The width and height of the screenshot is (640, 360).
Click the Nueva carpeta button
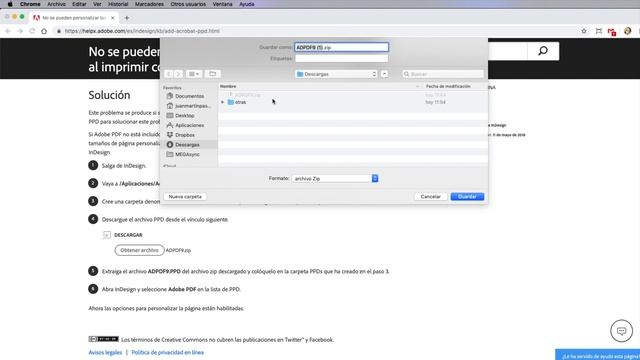click(185, 197)
